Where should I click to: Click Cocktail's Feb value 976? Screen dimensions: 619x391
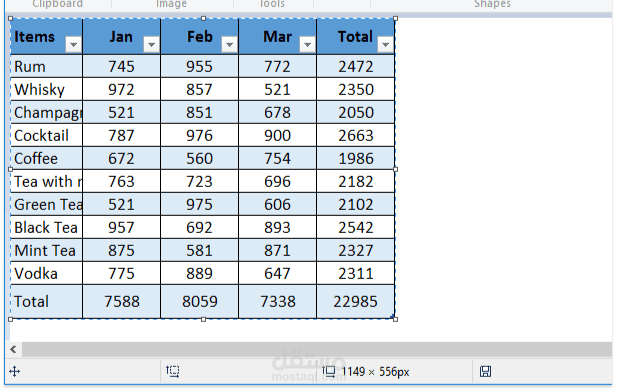click(x=199, y=135)
